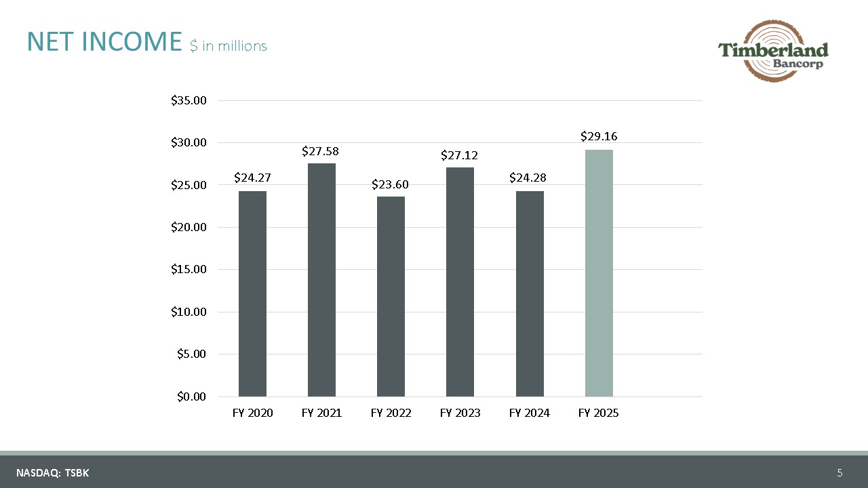Viewport: 868px width, 488px height.
Task: Click the $0.00 y-axis label
Action: [x=191, y=396]
